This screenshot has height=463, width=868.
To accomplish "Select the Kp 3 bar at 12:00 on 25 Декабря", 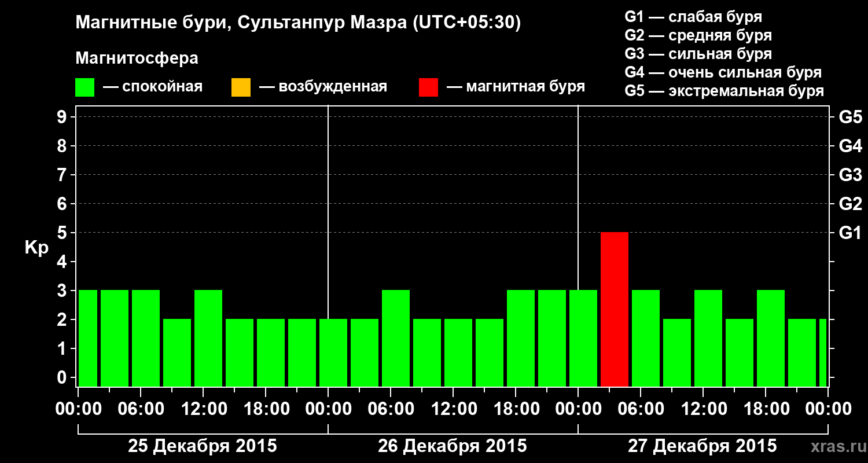I will [208, 338].
